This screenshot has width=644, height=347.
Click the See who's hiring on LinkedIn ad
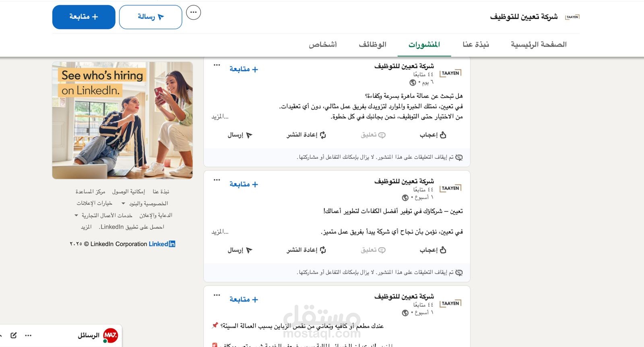click(122, 120)
